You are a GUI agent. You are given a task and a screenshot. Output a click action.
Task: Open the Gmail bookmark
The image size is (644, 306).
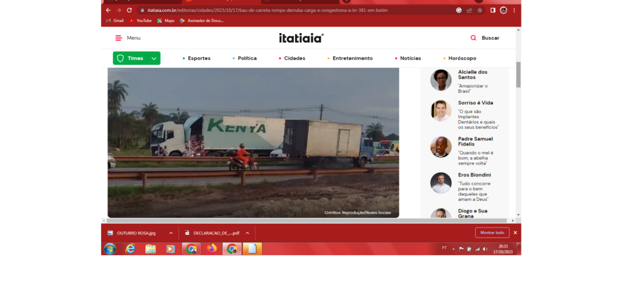pos(114,21)
